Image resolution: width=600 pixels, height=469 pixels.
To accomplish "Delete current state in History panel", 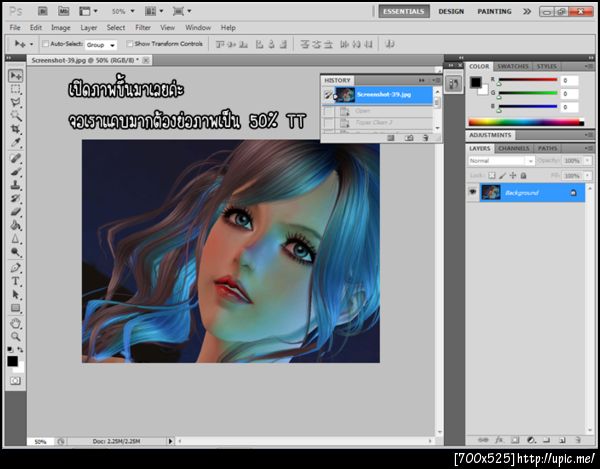I will coord(426,138).
